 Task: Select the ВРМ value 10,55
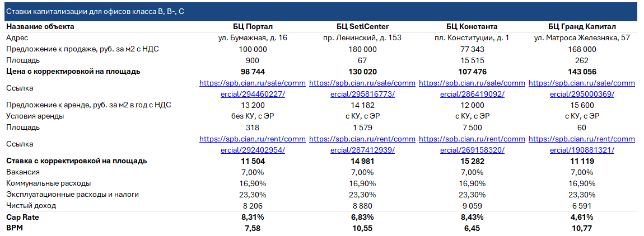pyautogui.click(x=362, y=228)
